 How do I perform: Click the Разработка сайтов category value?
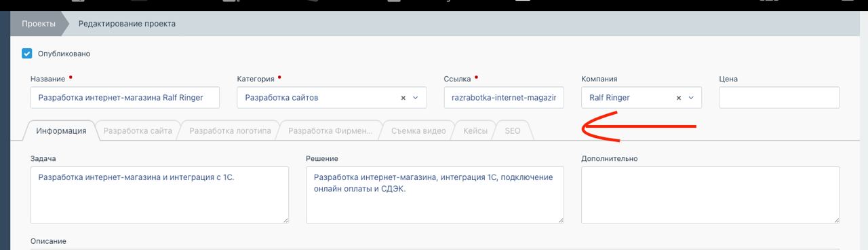pyautogui.click(x=281, y=98)
